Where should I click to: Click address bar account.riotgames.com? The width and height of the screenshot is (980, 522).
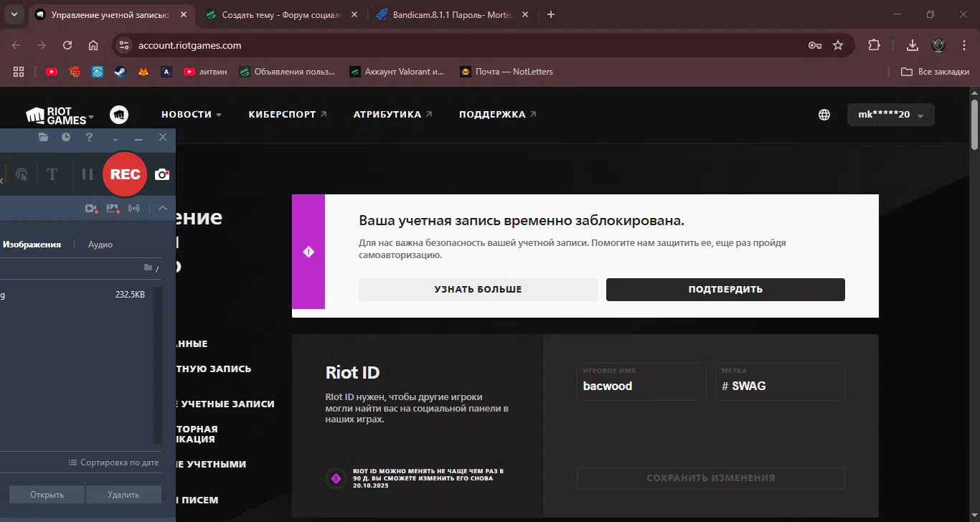(189, 45)
